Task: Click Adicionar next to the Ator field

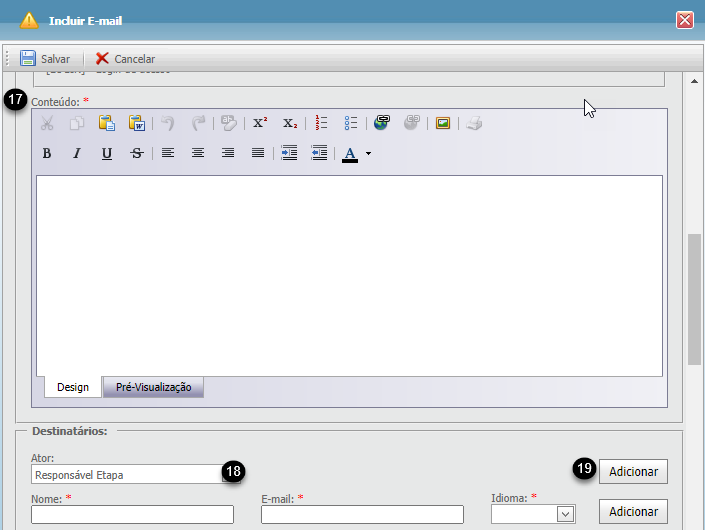Action: [633, 472]
